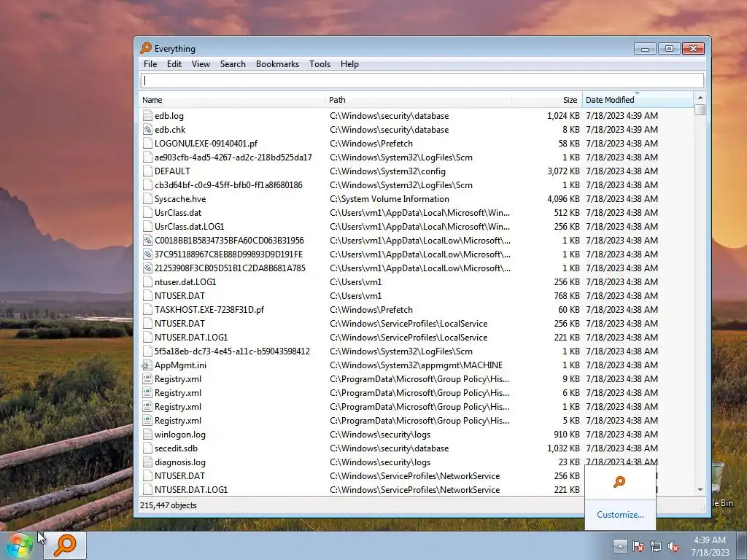Screen dimensions: 747x560
Task: Click the scroll up arrow of results list
Action: tap(700, 98)
